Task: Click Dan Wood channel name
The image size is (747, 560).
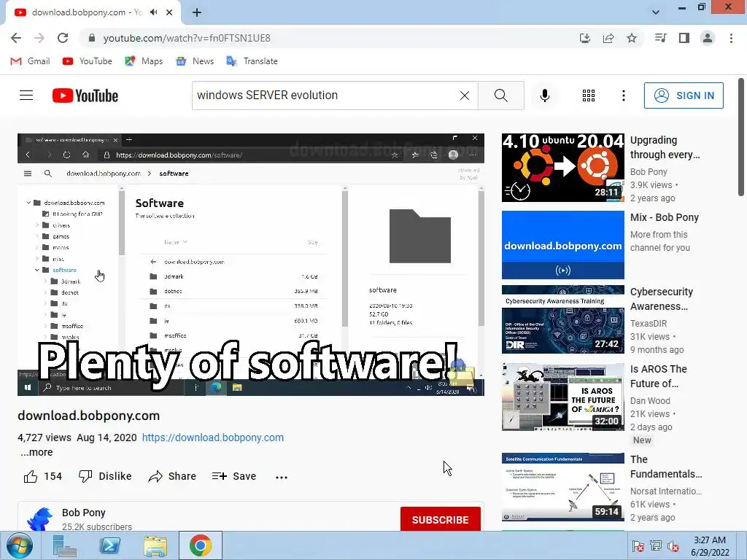Action: point(650,401)
